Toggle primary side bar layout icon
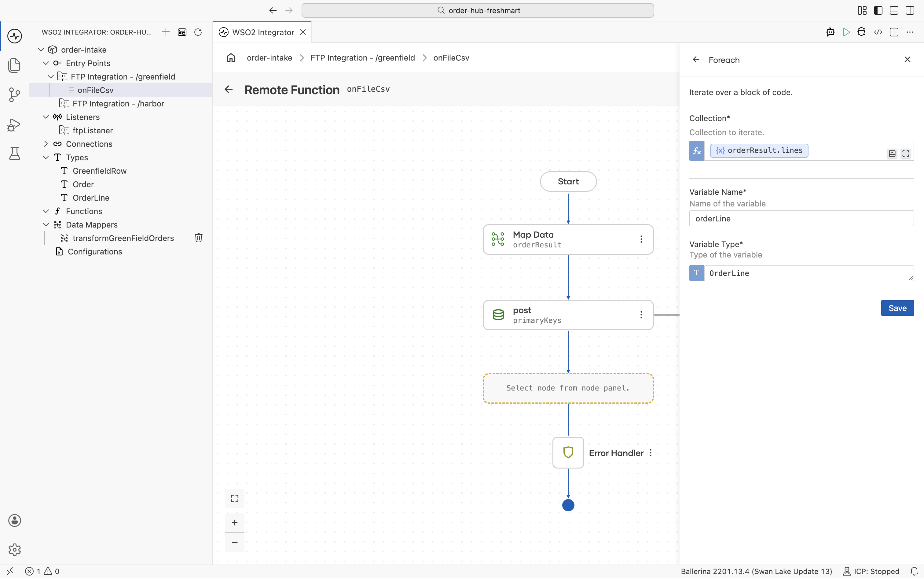The image size is (924, 578). pyautogui.click(x=878, y=10)
